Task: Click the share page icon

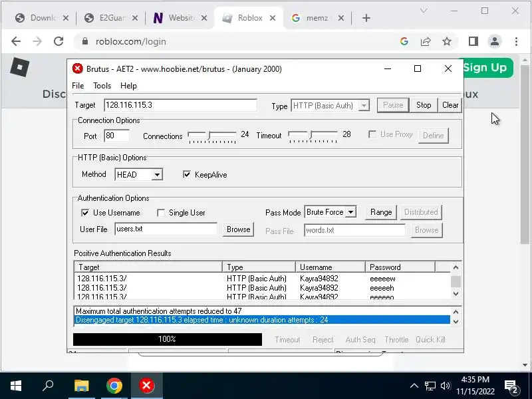Action: [x=426, y=41]
